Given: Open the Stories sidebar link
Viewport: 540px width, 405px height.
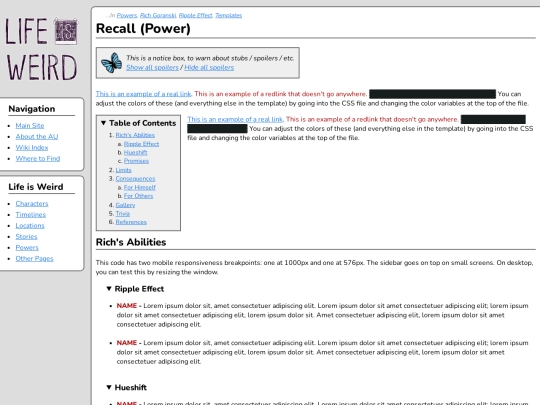Looking at the screenshot, I should 27,237.
